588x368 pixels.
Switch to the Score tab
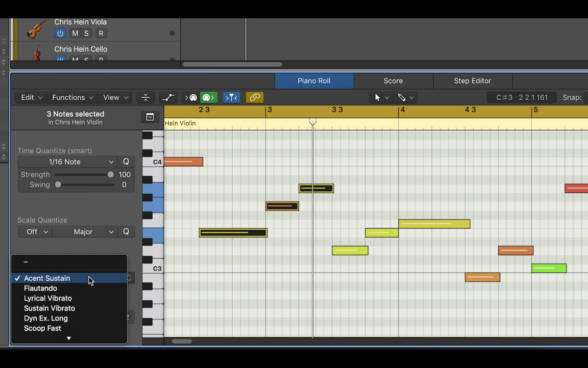coord(393,80)
